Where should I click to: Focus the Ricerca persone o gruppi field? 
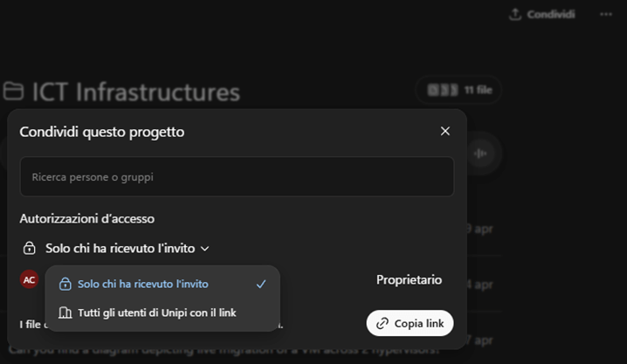pyautogui.click(x=237, y=176)
